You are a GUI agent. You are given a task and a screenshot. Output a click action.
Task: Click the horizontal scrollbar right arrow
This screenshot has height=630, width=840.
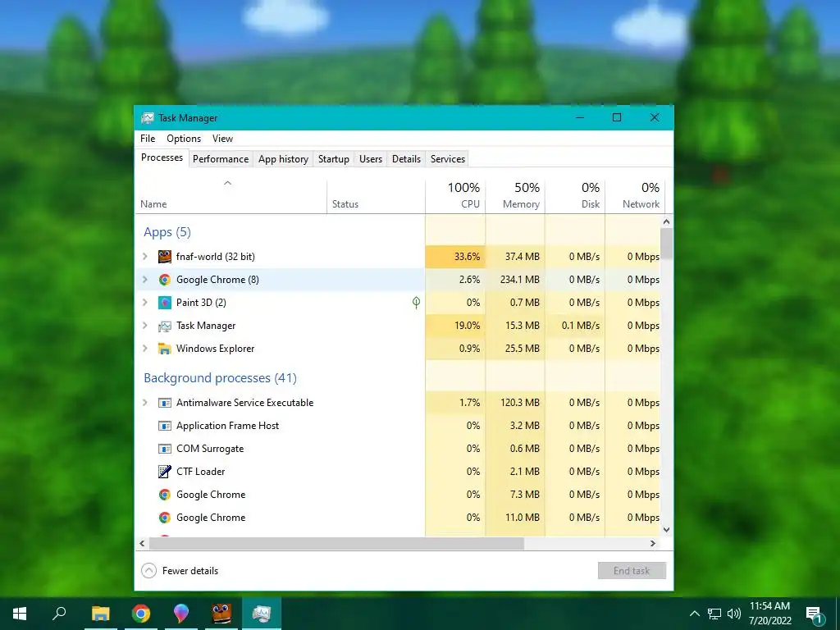(x=652, y=543)
